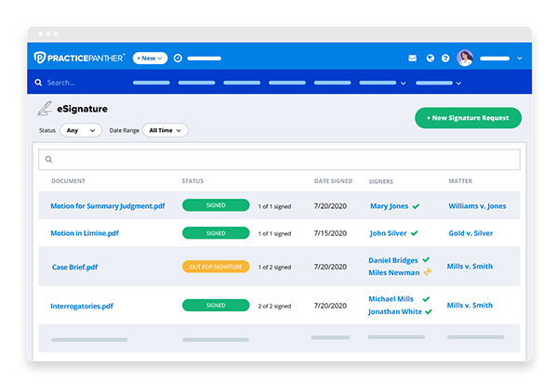The image size is (558, 392).
Task: Open the timer clock icon
Action: click(x=178, y=58)
